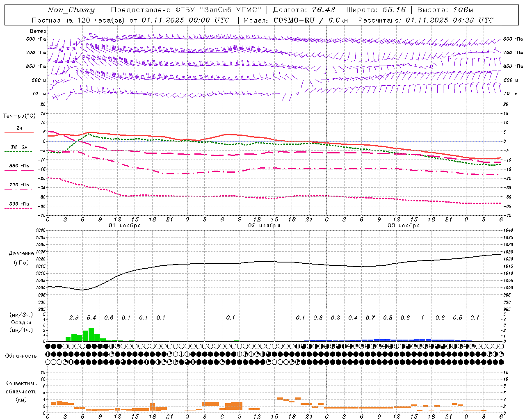This screenshot has height=420, width=525.
Task: Click the left 850 гПа wind level label
Action: (x=36, y=66)
